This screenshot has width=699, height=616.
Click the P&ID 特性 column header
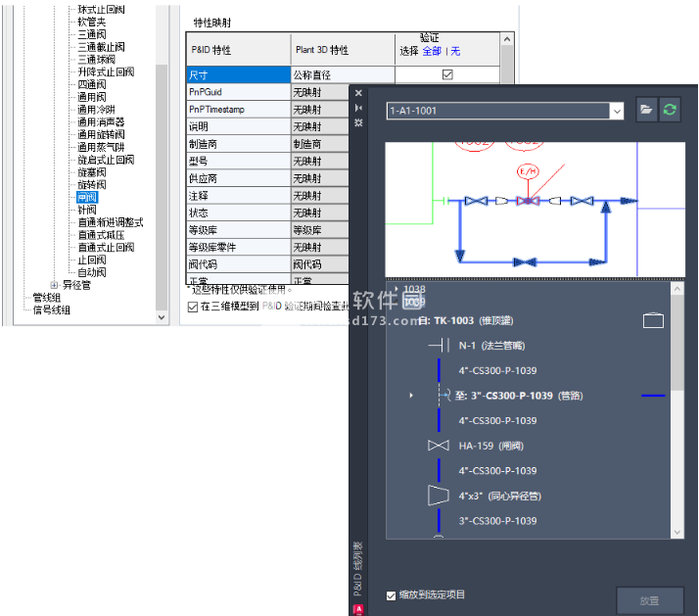point(239,50)
